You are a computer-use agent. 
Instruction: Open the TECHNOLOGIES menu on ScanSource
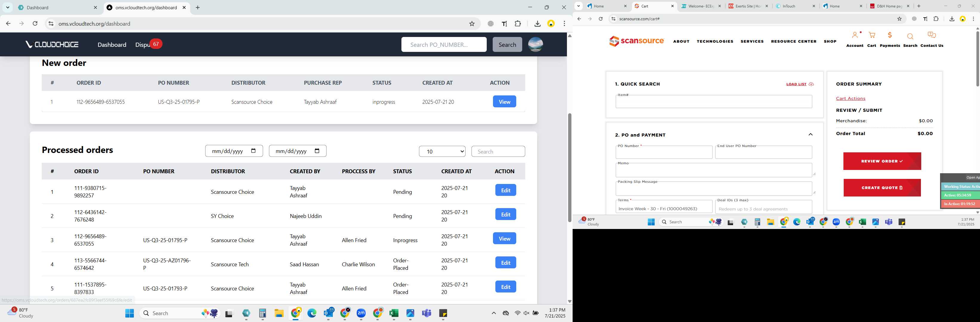click(715, 41)
